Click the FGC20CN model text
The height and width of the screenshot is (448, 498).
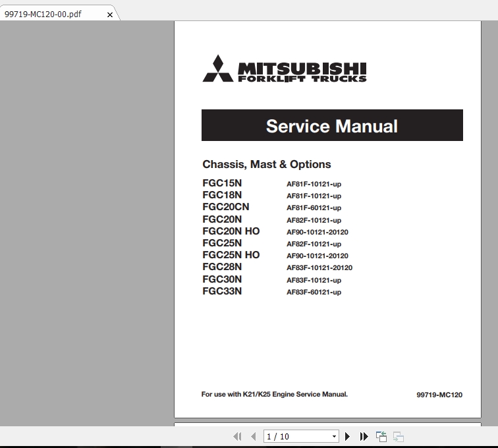click(226, 207)
